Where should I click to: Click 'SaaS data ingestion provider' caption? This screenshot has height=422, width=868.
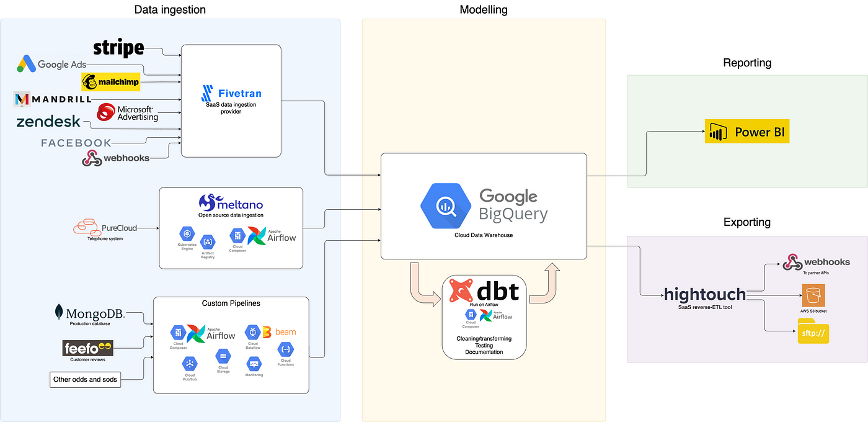(x=231, y=108)
